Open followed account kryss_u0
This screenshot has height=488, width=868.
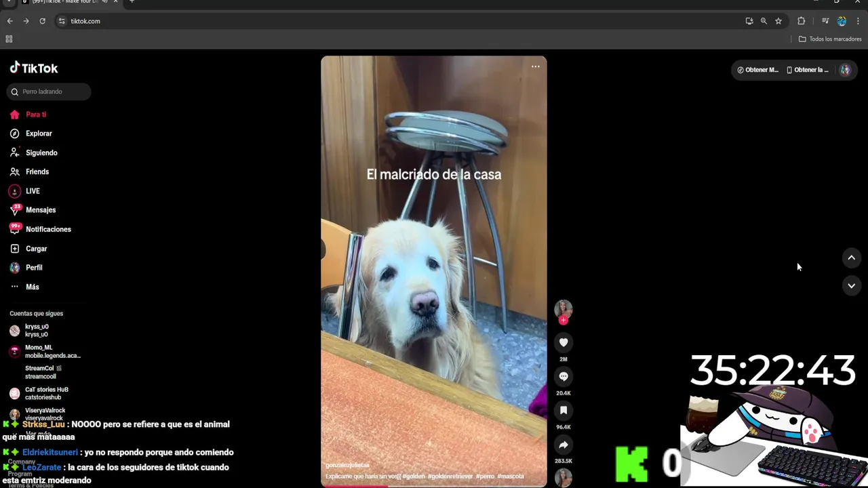[30, 331]
